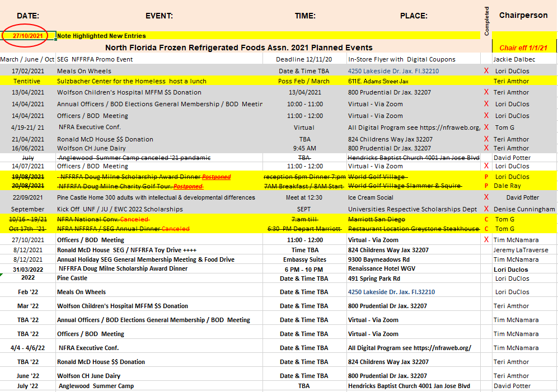Select the circled 27/10/2021 date cell
Viewport: 558px width, 392px height.
coord(28,36)
